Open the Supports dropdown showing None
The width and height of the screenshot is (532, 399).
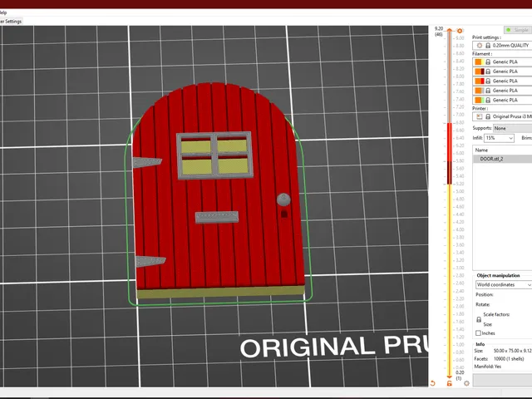tap(512, 128)
